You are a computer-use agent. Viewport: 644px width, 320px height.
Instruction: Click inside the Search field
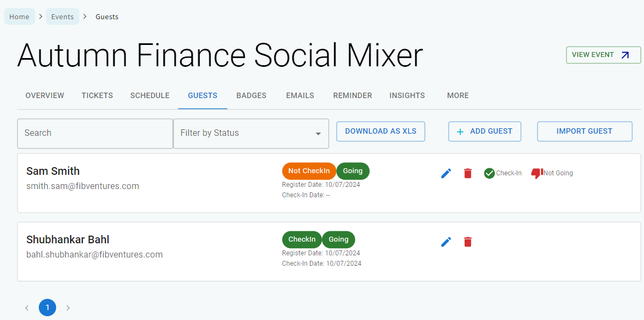pyautogui.click(x=95, y=133)
